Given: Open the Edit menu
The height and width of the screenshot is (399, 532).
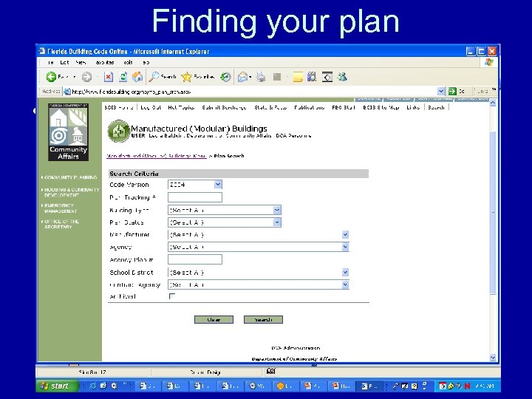Looking at the screenshot, I should [x=64, y=62].
